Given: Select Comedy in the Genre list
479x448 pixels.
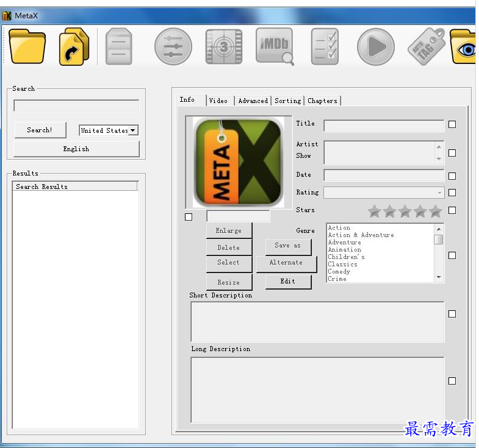Looking at the screenshot, I should (x=339, y=272).
